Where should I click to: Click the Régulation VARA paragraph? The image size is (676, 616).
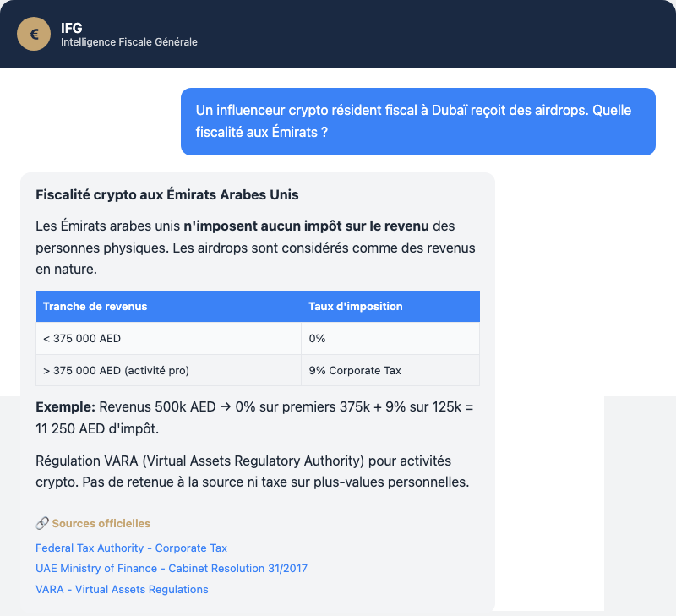pyautogui.click(x=253, y=472)
